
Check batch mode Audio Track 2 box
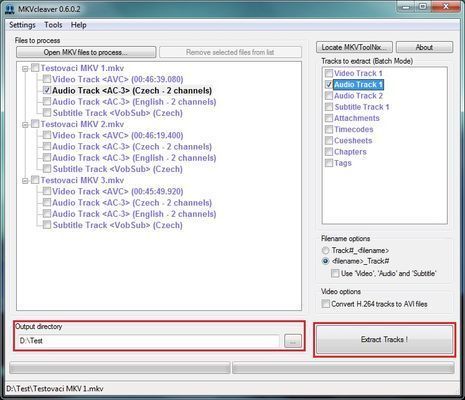coord(329,96)
